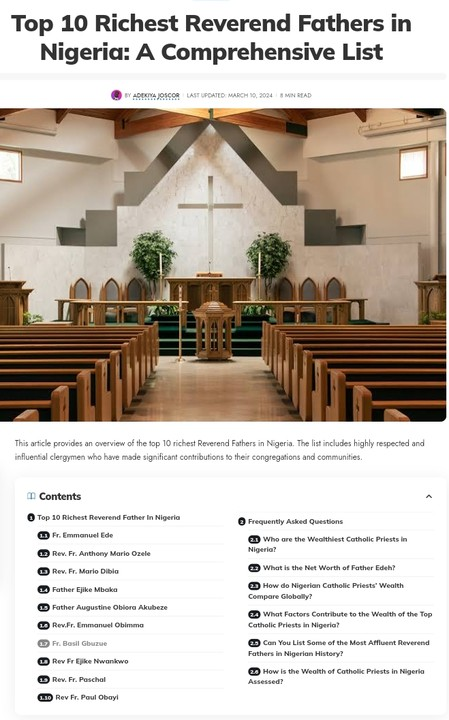
Task: Open author link Adekiya Joscor
Action: point(156,96)
